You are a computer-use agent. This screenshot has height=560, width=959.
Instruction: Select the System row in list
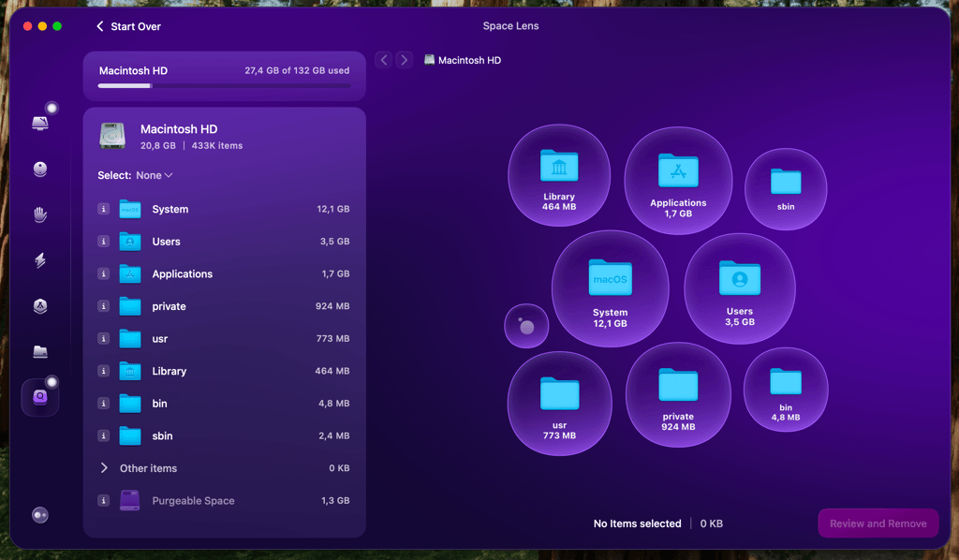click(225, 209)
